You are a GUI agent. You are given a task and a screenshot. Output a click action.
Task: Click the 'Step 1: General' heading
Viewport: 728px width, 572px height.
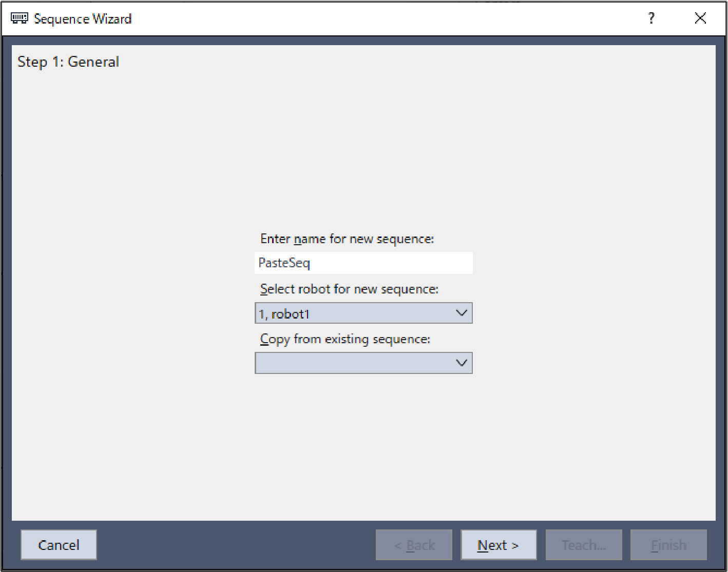point(68,62)
